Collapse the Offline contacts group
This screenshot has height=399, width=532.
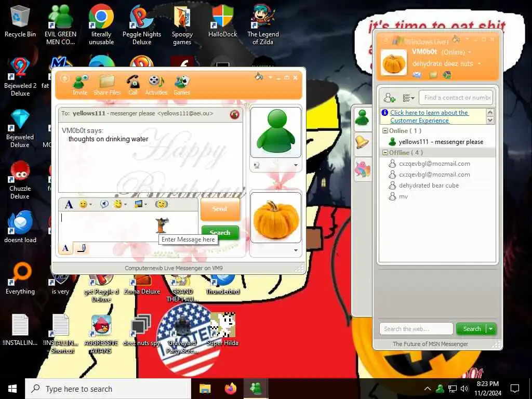pos(385,152)
